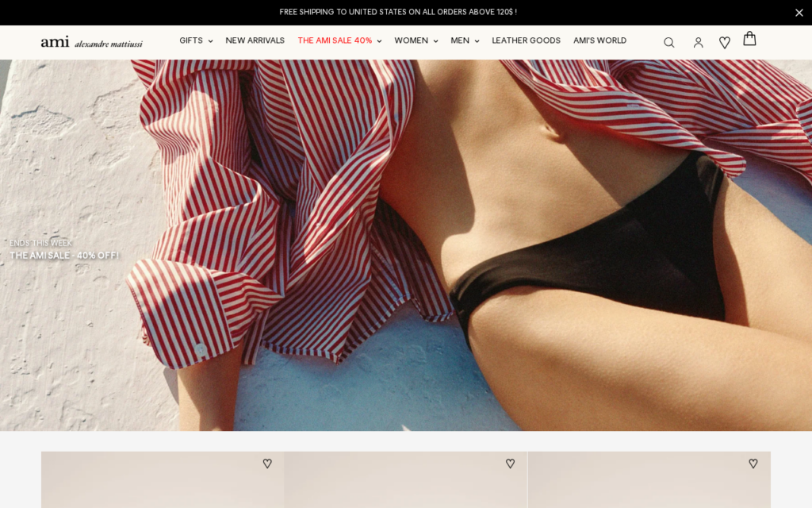This screenshot has width=812, height=508.
Task: Click 'The Ami Sale - 40% Off!' hero link
Action: (64, 256)
